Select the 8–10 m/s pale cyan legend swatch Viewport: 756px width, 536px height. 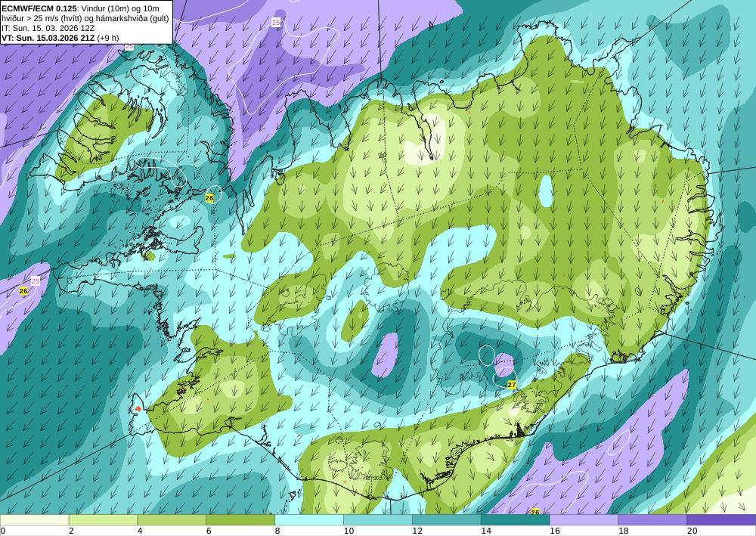point(309,520)
